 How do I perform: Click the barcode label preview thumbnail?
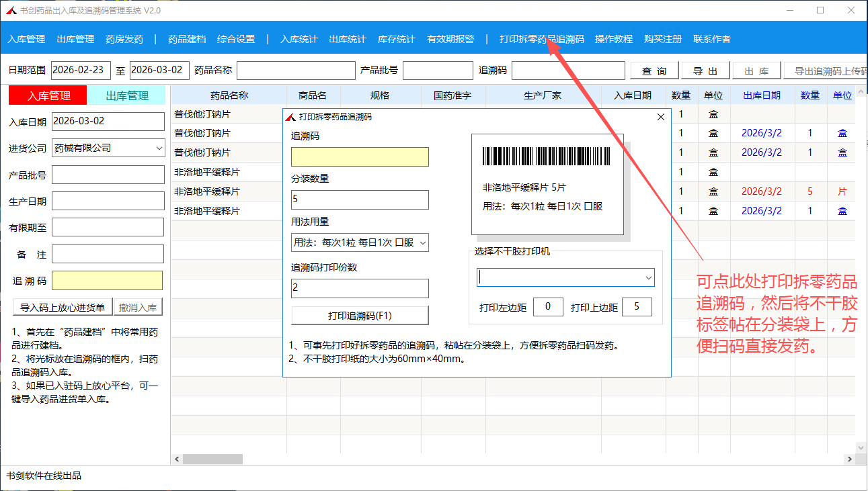pyautogui.click(x=547, y=183)
